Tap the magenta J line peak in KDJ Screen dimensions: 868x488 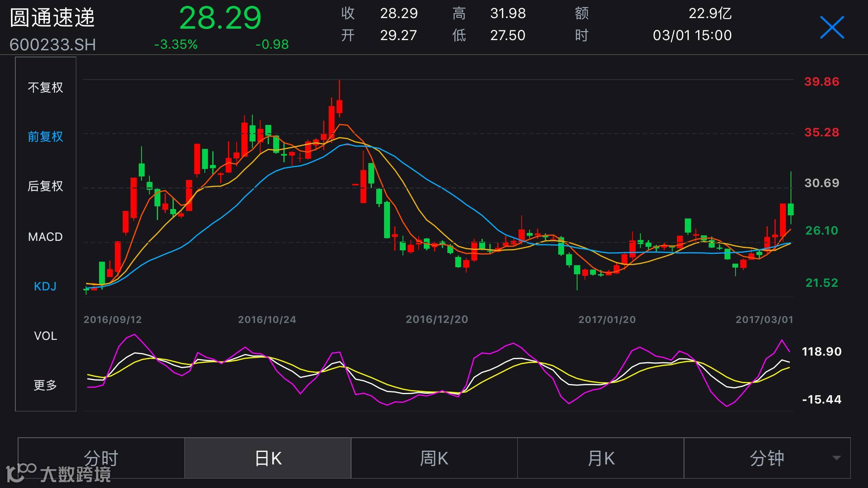134,335
